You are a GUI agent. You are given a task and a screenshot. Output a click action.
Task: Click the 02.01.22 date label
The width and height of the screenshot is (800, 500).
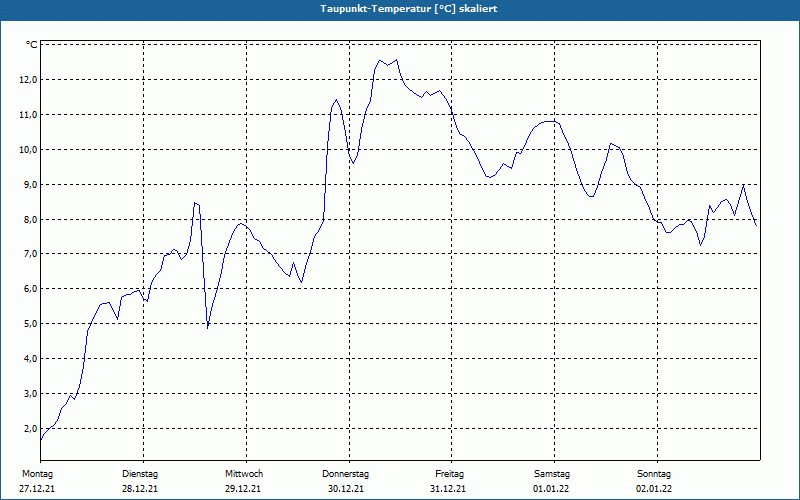coord(654,489)
